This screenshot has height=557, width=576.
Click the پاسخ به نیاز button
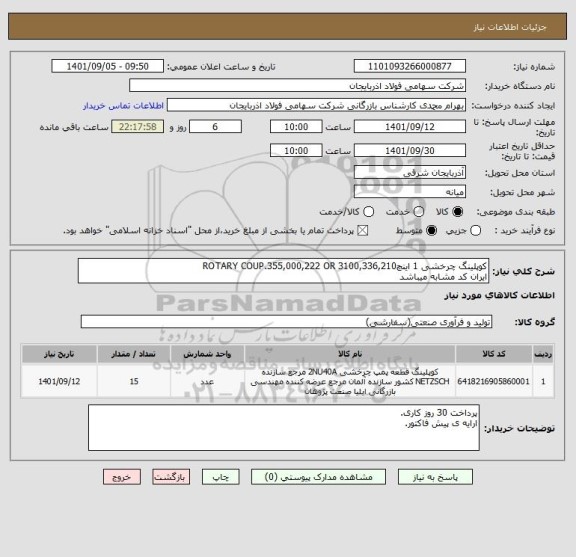(435, 477)
